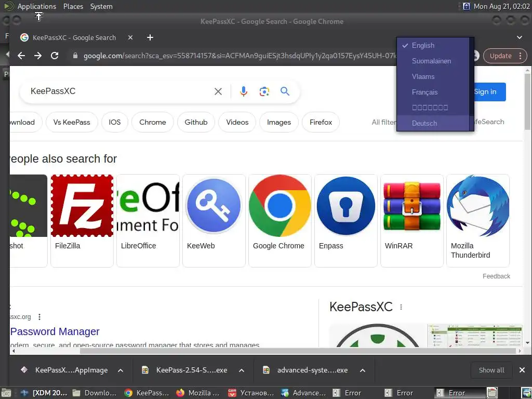532x399 pixels.
Task: Switch to XDM 20 window in taskbar
Action: [44, 393]
